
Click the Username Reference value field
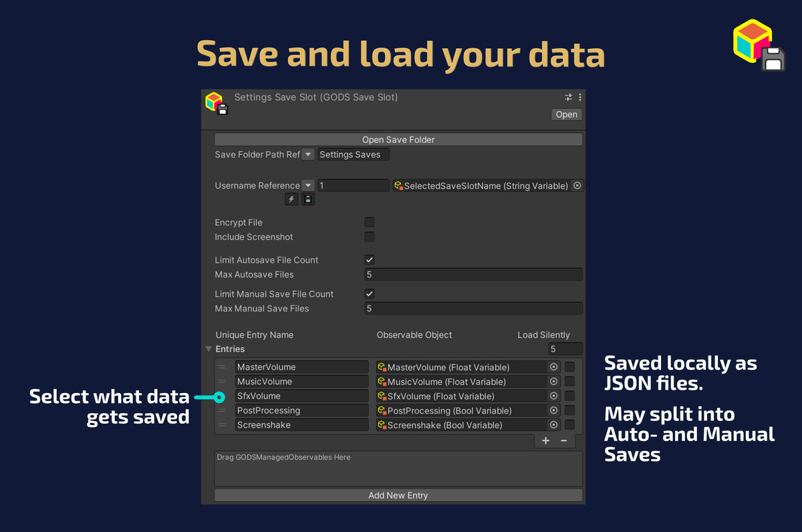354,186
